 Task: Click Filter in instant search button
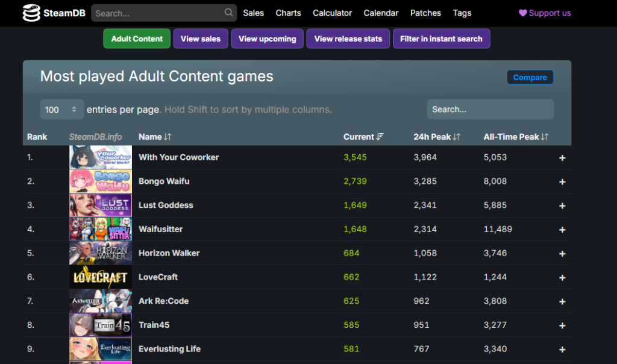pyautogui.click(x=441, y=39)
